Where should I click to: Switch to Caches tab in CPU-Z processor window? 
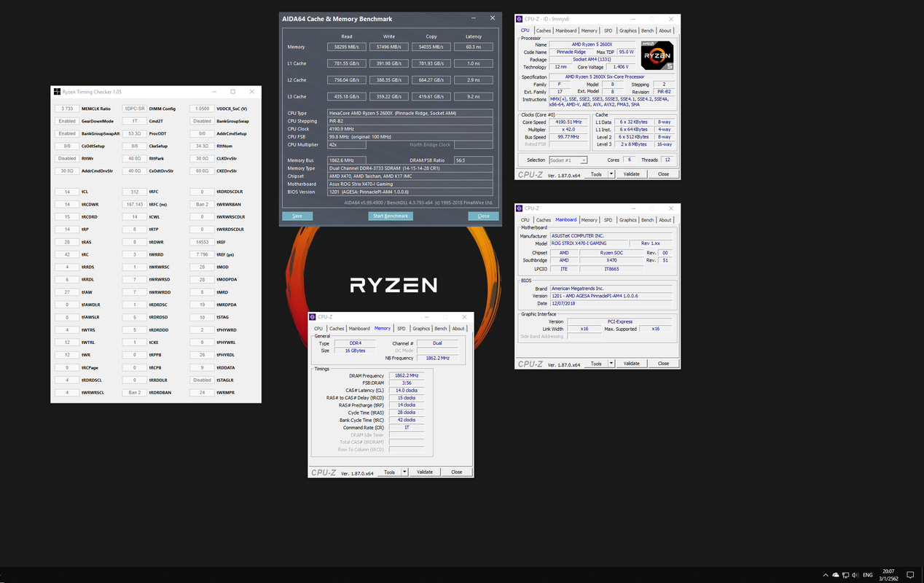pos(544,31)
